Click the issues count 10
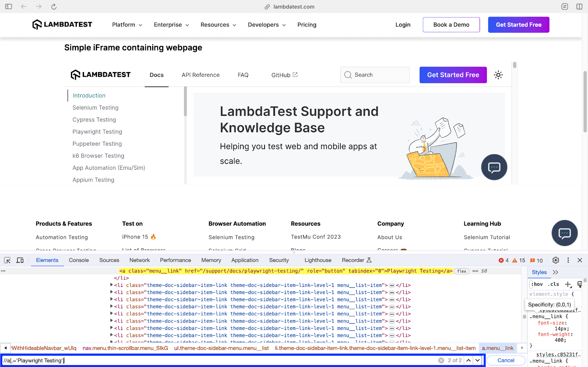 coord(537,260)
